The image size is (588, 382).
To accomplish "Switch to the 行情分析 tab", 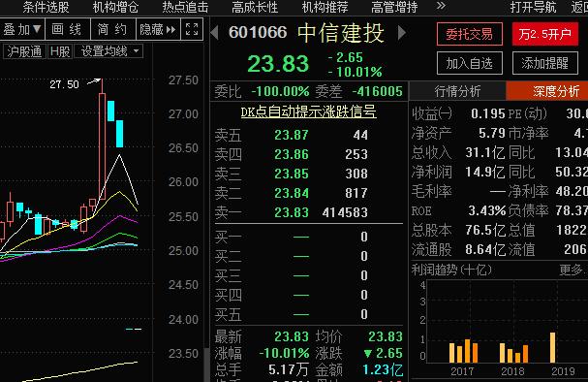I will click(x=457, y=91).
